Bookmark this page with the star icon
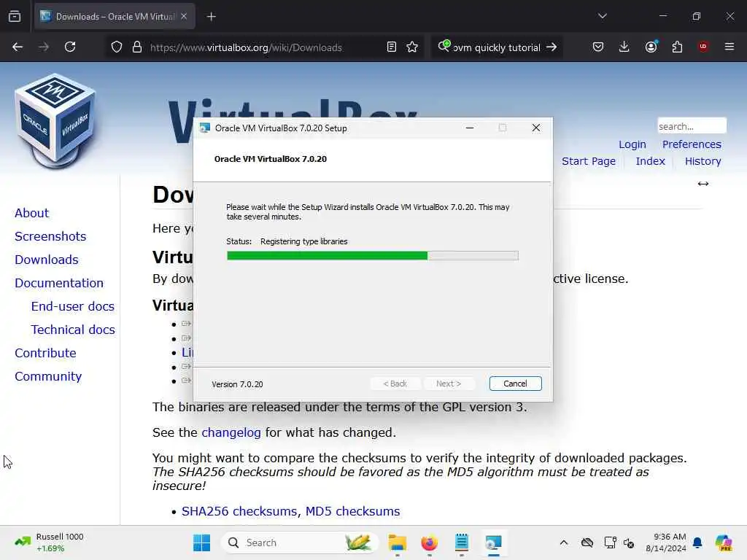Image resolution: width=747 pixels, height=560 pixels. (x=412, y=47)
